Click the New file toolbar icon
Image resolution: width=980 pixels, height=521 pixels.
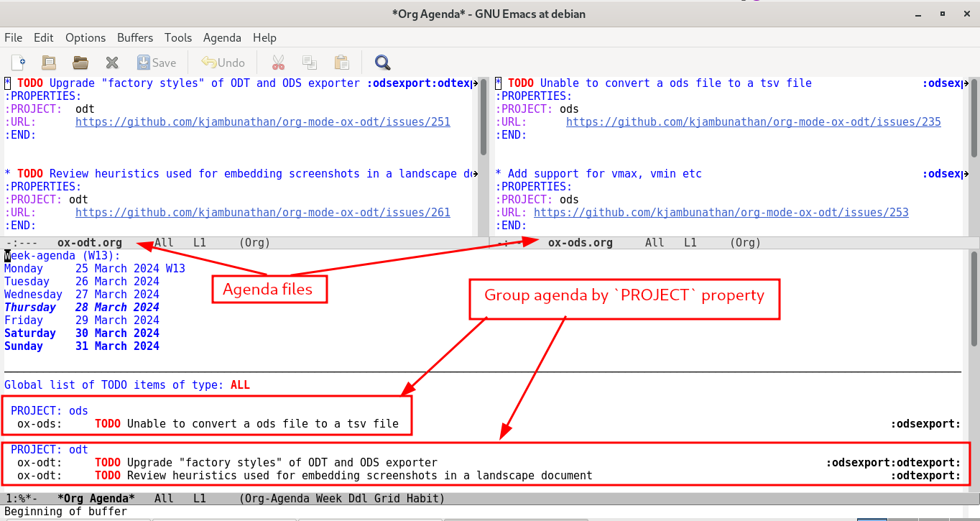(19, 63)
